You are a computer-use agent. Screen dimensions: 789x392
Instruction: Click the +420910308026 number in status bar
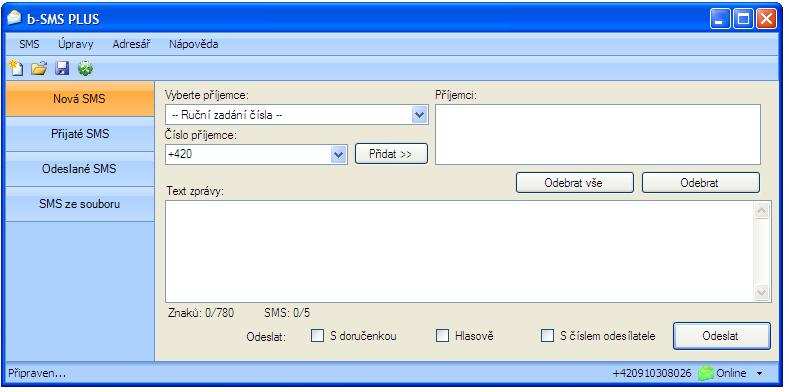click(652, 373)
